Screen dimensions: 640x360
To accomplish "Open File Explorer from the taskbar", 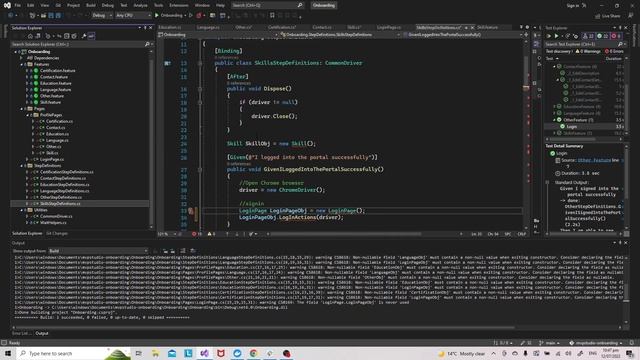I will click(x=156, y=353).
